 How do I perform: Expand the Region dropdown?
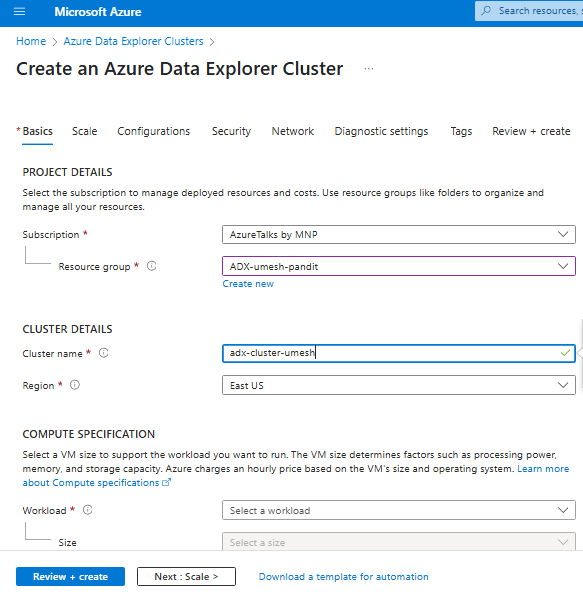pyautogui.click(x=399, y=385)
